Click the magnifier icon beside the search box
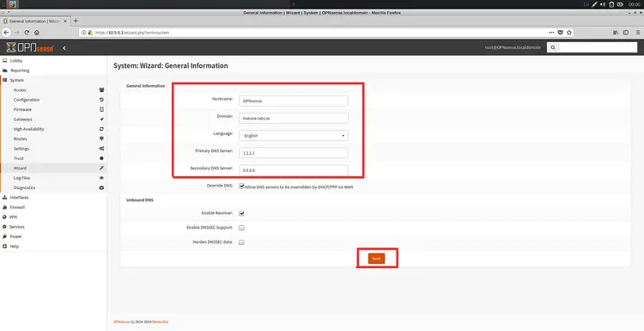Screen dimensions: 644x331 (x=553, y=47)
